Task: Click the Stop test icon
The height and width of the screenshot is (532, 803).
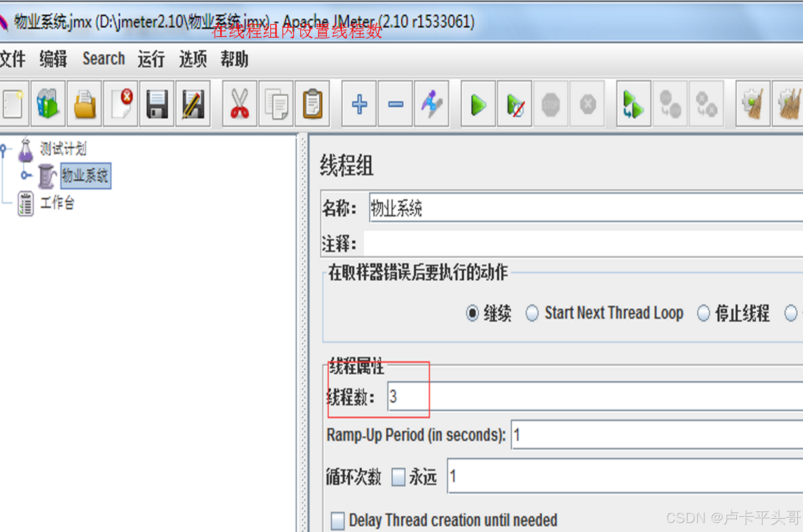Action: [x=550, y=104]
